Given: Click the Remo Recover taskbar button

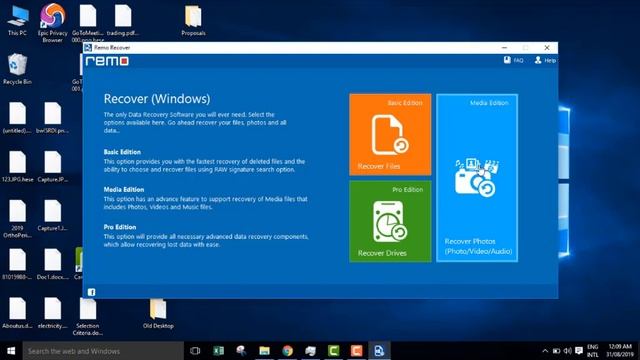Looking at the screenshot, I should [x=379, y=351].
